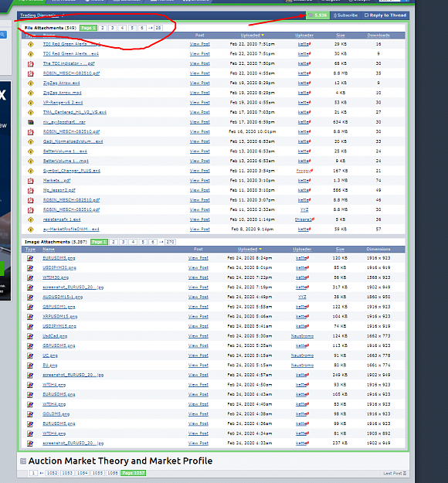Go to thread page 1056
Image resolution: width=448 pixels, height=483 pixels.
(112, 473)
